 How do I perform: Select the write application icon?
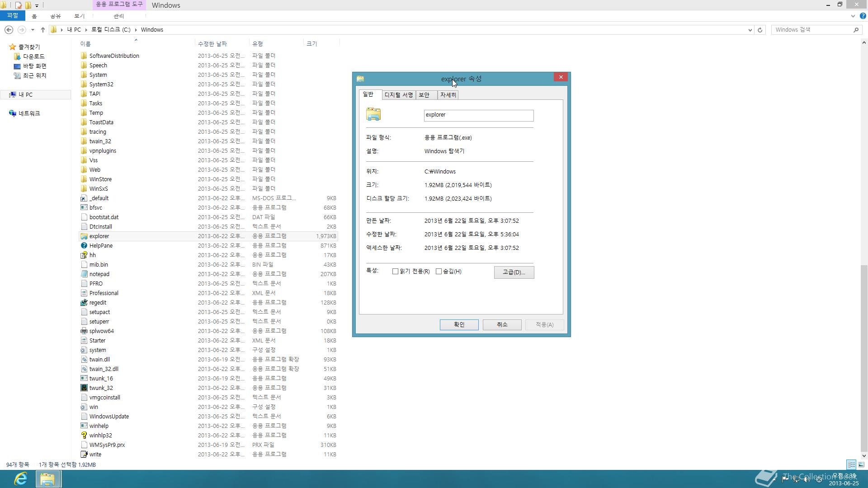tap(84, 455)
